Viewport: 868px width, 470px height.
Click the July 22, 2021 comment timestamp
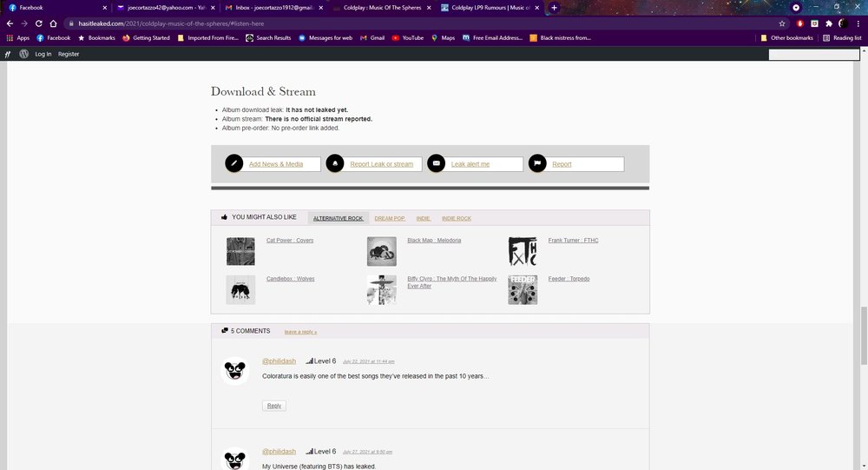(x=369, y=361)
